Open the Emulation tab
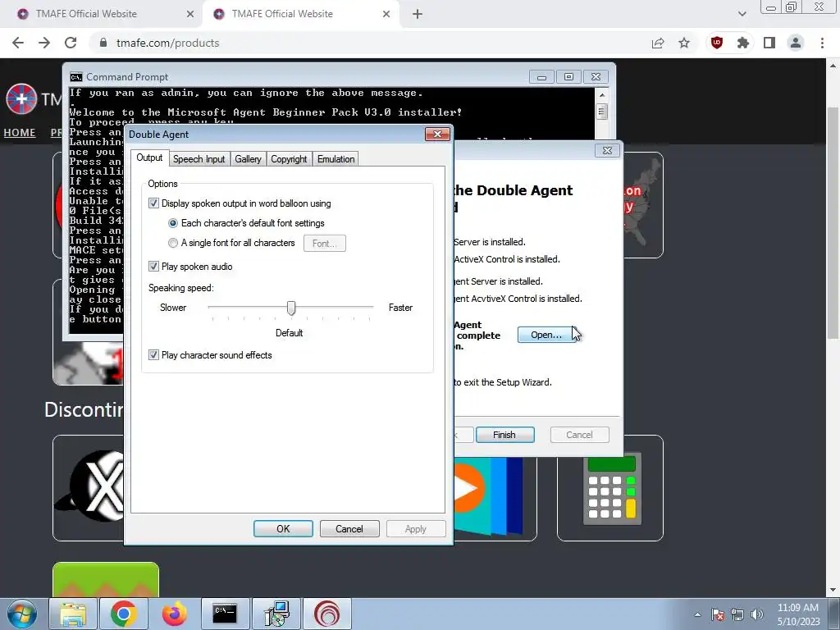The width and height of the screenshot is (840, 630). 336,159
